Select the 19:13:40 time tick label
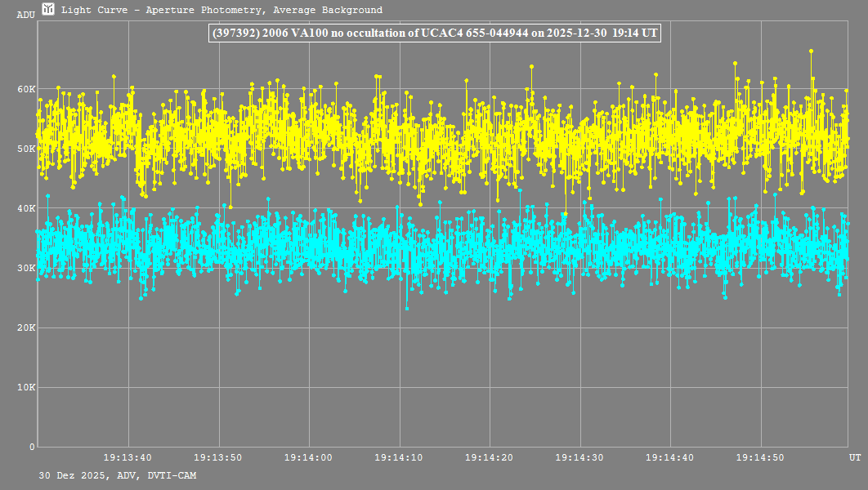Image resolution: width=868 pixels, height=490 pixels. (128, 457)
